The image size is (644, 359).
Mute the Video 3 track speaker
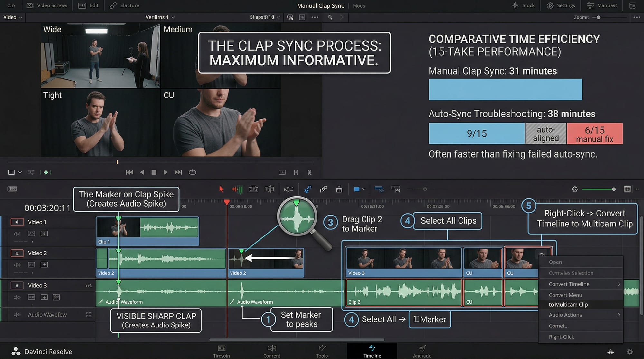(x=17, y=297)
